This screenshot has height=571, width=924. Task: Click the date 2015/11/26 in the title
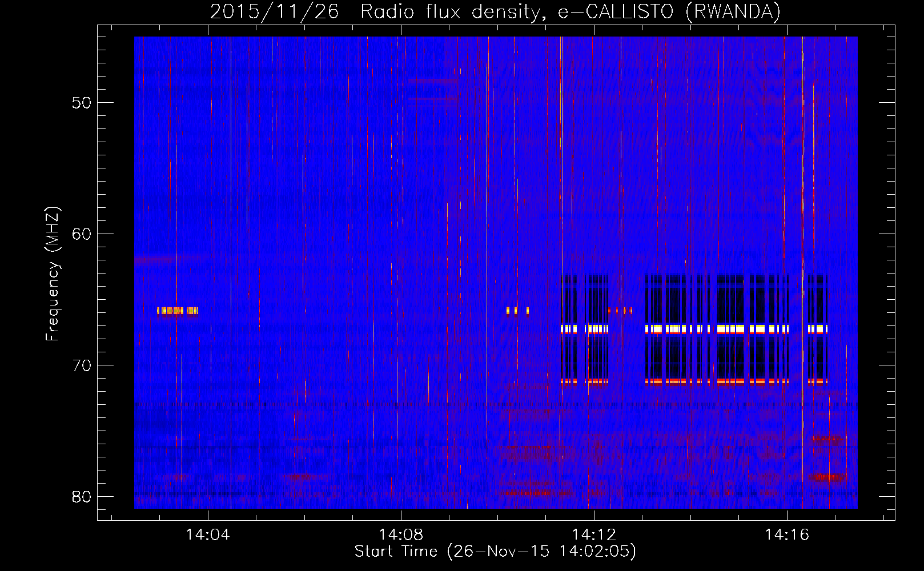(275, 11)
